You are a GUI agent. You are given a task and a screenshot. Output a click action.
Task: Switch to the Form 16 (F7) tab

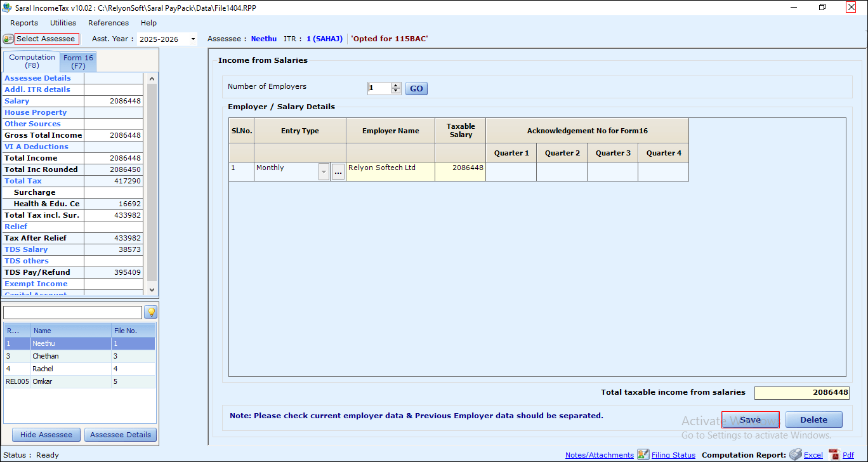click(x=78, y=62)
